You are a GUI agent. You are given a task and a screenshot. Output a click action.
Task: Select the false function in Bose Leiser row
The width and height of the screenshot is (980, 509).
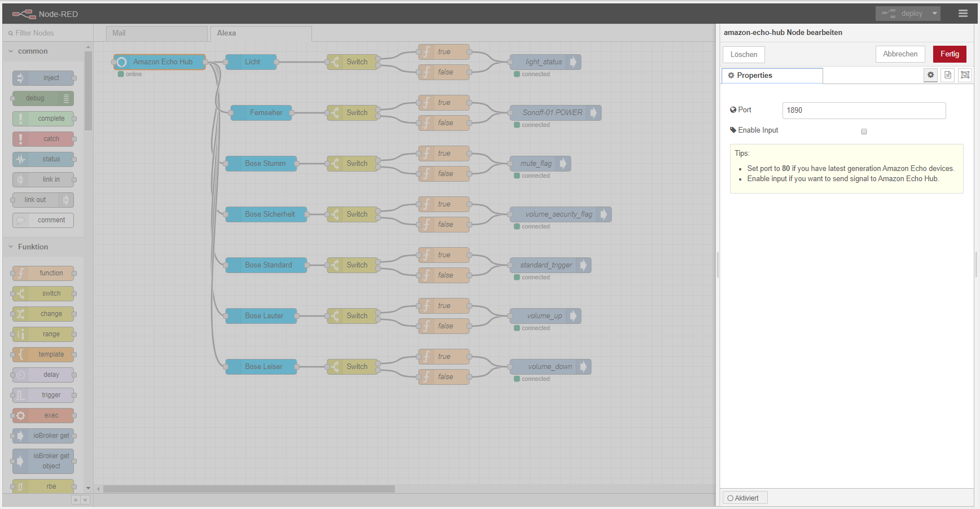coord(444,377)
